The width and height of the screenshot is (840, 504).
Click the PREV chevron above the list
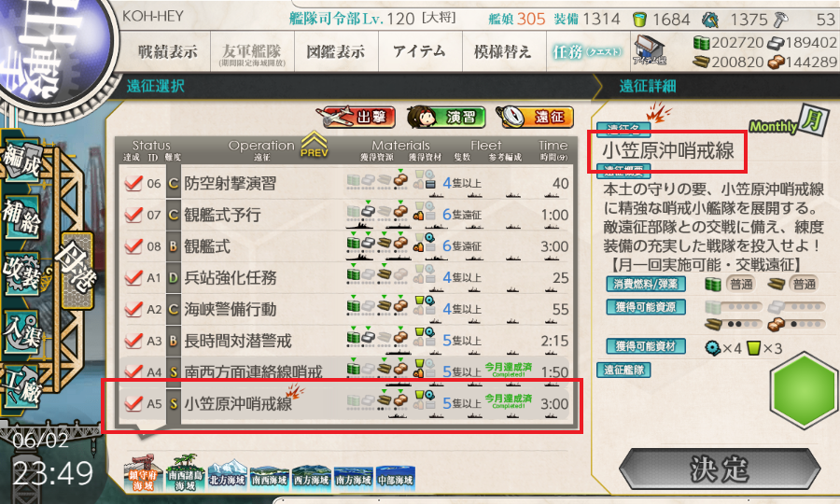[314, 144]
